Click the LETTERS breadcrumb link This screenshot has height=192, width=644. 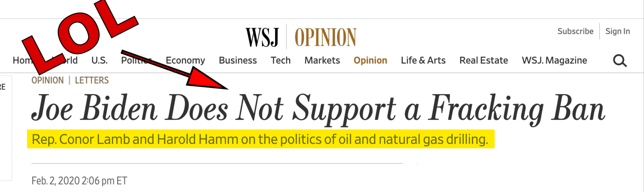pyautogui.click(x=92, y=80)
